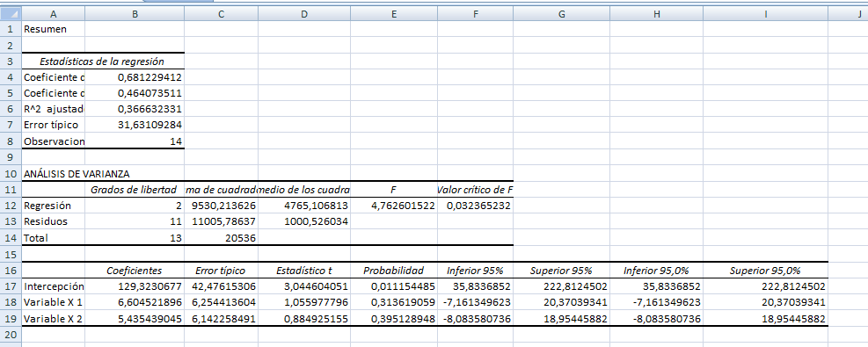This screenshot has width=868, height=347.
Task: Select the cell with value 1,055977796
Action: tap(304, 302)
